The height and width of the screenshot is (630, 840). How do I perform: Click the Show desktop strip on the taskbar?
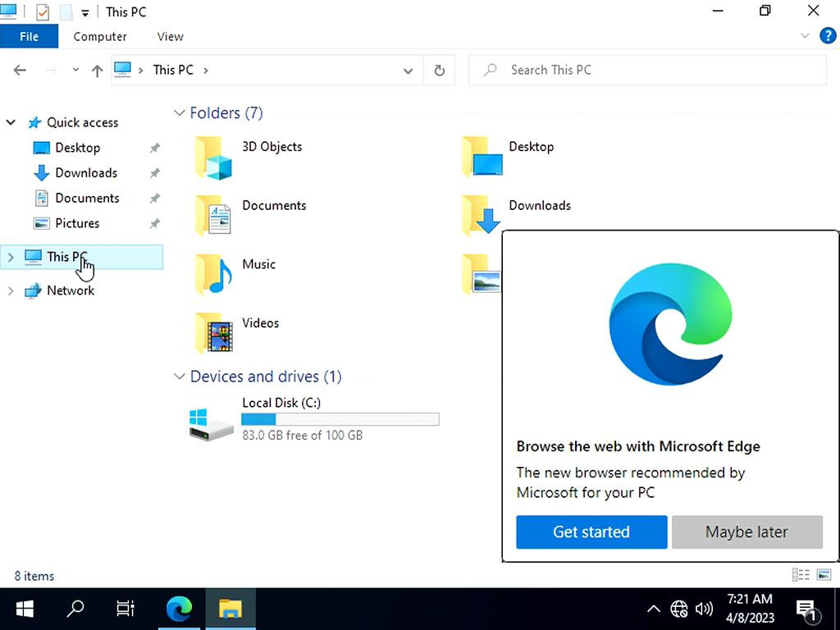pyautogui.click(x=838, y=609)
